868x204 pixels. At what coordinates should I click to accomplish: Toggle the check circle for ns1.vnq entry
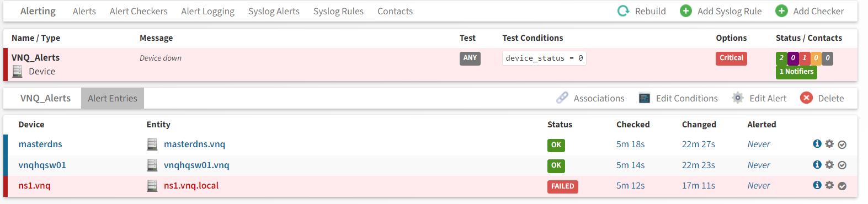(842, 186)
